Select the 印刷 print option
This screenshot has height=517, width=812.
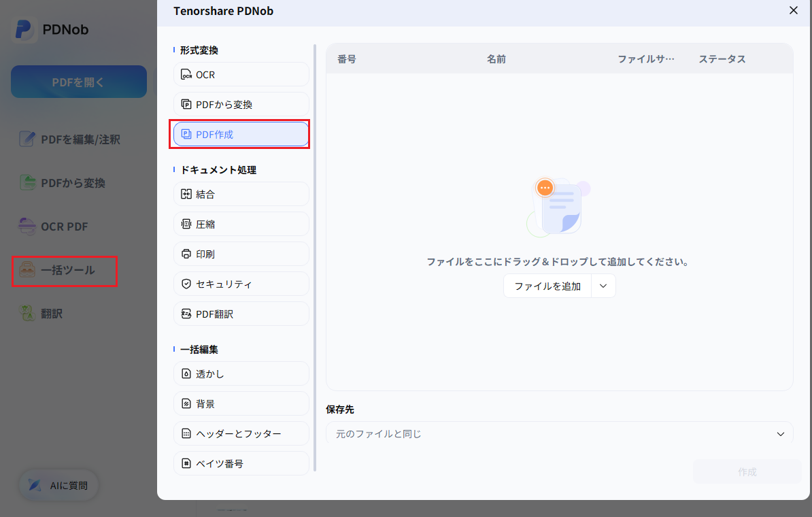coord(241,254)
